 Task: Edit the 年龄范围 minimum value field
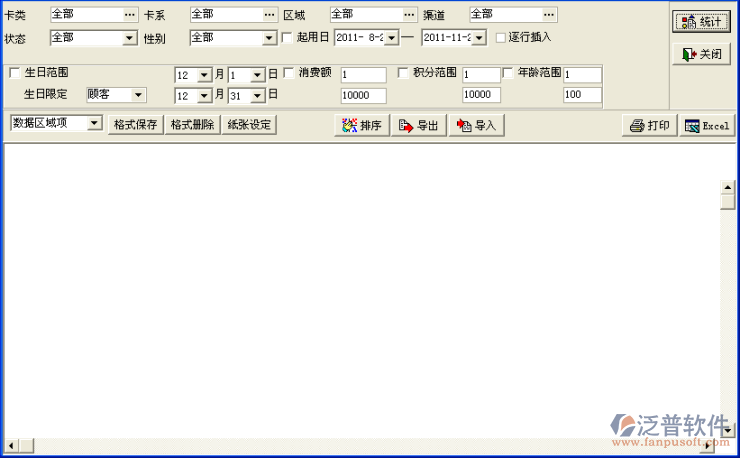582,75
